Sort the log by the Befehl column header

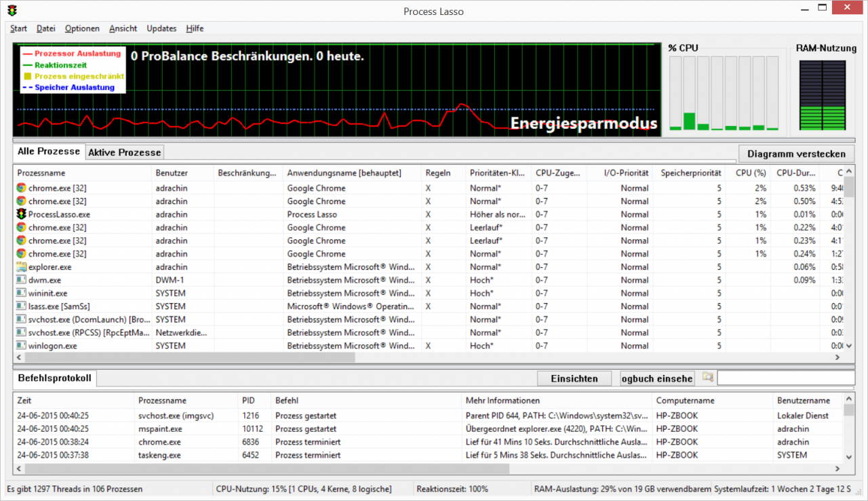coord(366,401)
